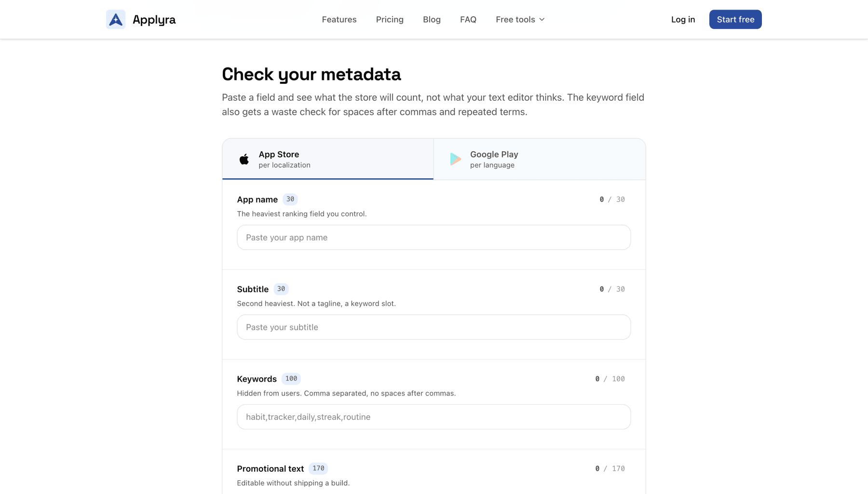
Task: Go to the Blog
Action: click(432, 20)
